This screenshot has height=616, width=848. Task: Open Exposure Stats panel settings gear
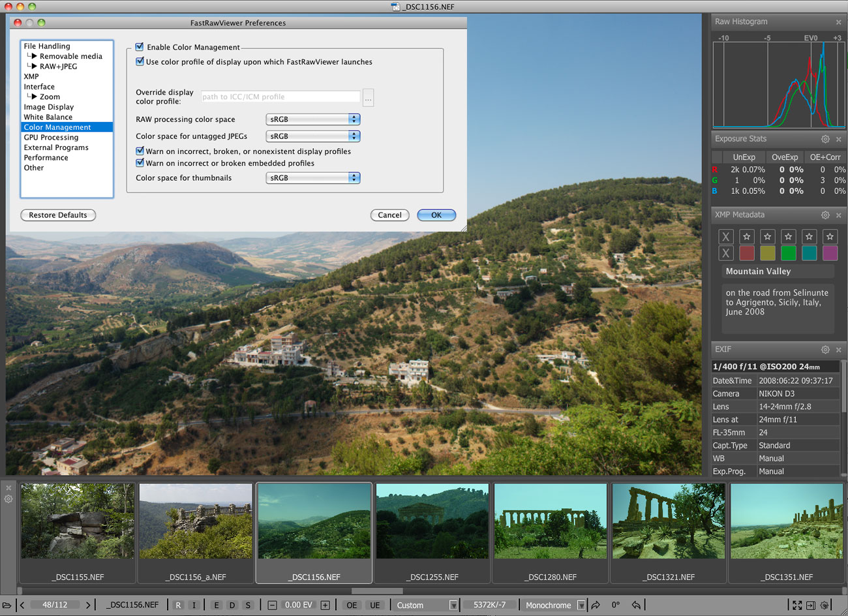(x=825, y=139)
